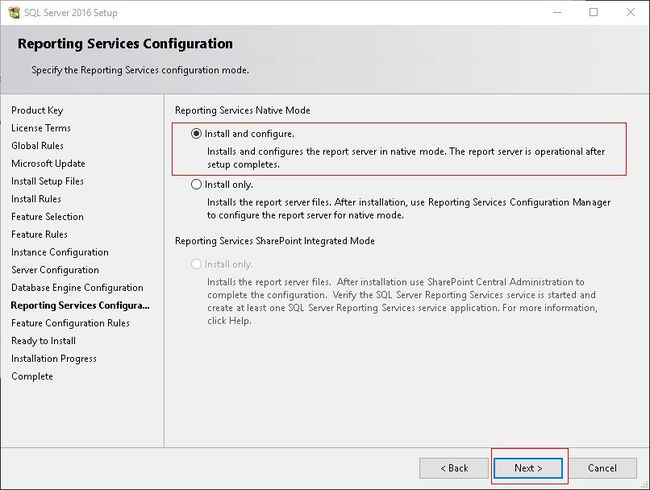Open Microsoft Update step
Viewport: 650px width, 490px height.
[48, 164]
